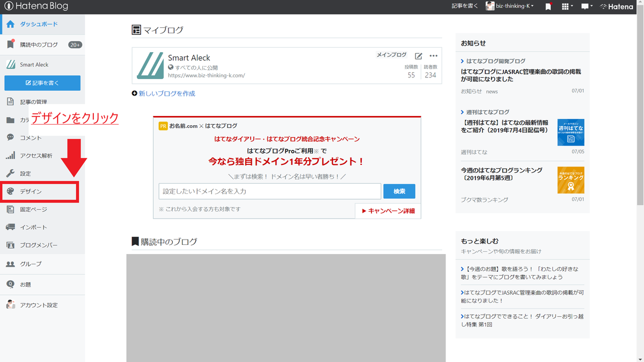Open the ダッシュボード home icon
Screen dimensions: 644x362
(10, 24)
